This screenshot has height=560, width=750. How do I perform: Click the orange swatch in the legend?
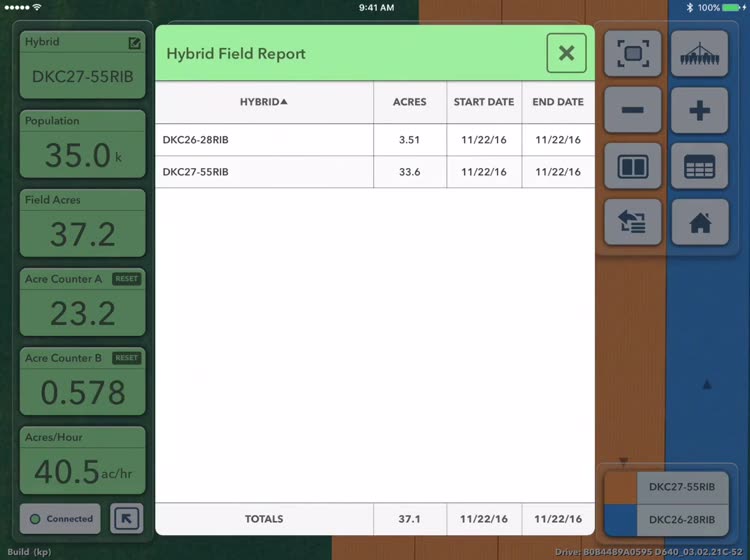(621, 487)
